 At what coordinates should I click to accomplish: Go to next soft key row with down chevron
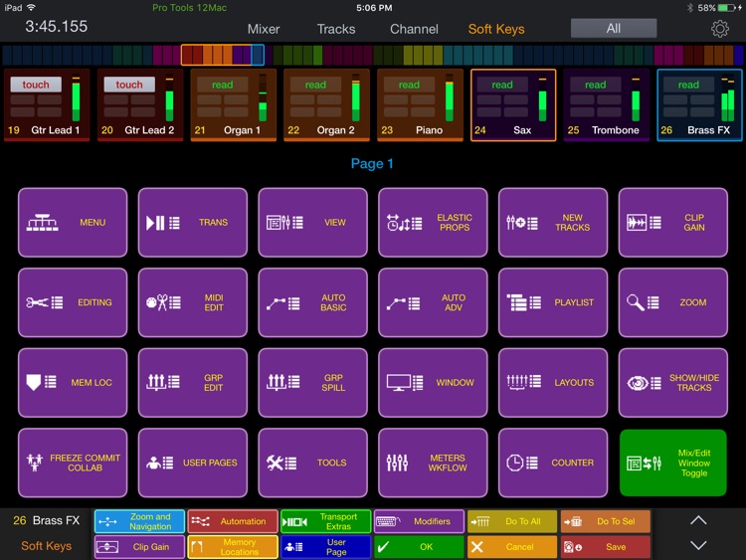[x=698, y=545]
